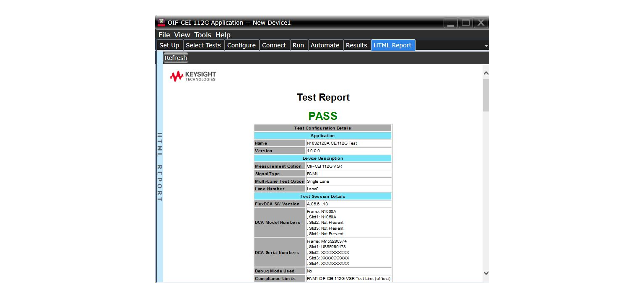Open the Tools menu
644x298 pixels.
pos(203,35)
